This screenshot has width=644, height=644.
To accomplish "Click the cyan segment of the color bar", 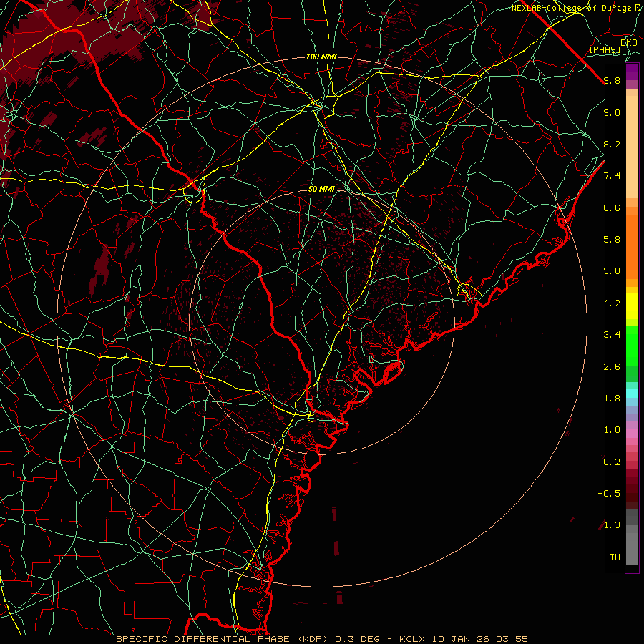I will [632, 393].
